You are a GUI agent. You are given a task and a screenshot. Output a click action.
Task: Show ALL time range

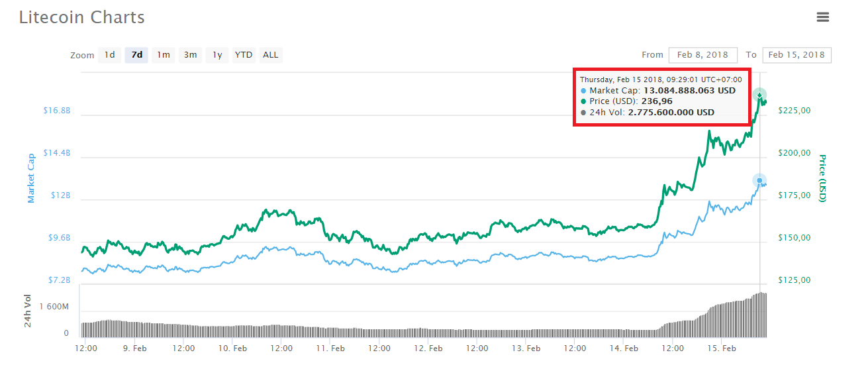point(271,55)
